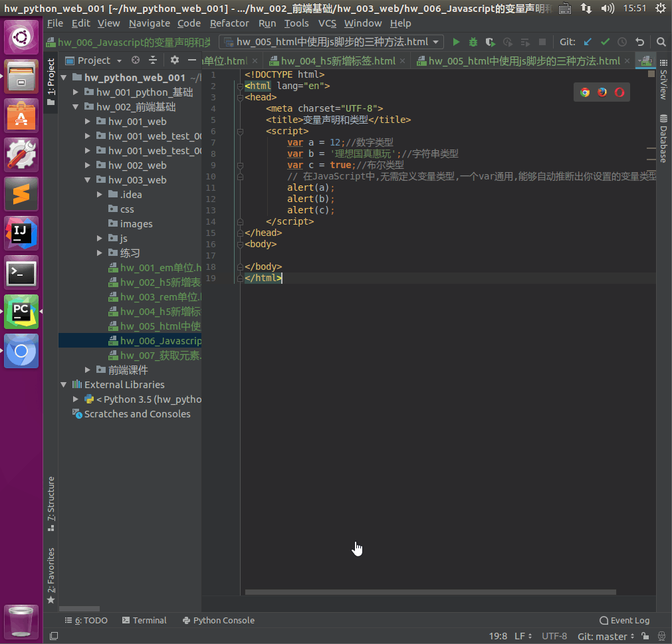Toggle the 1: Project side panel
672x644 pixels.
(51, 76)
